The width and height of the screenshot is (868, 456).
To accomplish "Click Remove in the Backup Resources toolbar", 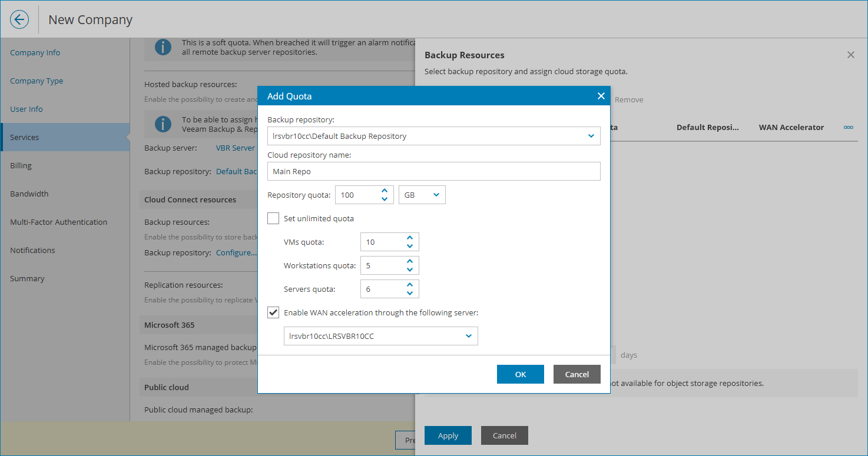I will [x=628, y=99].
